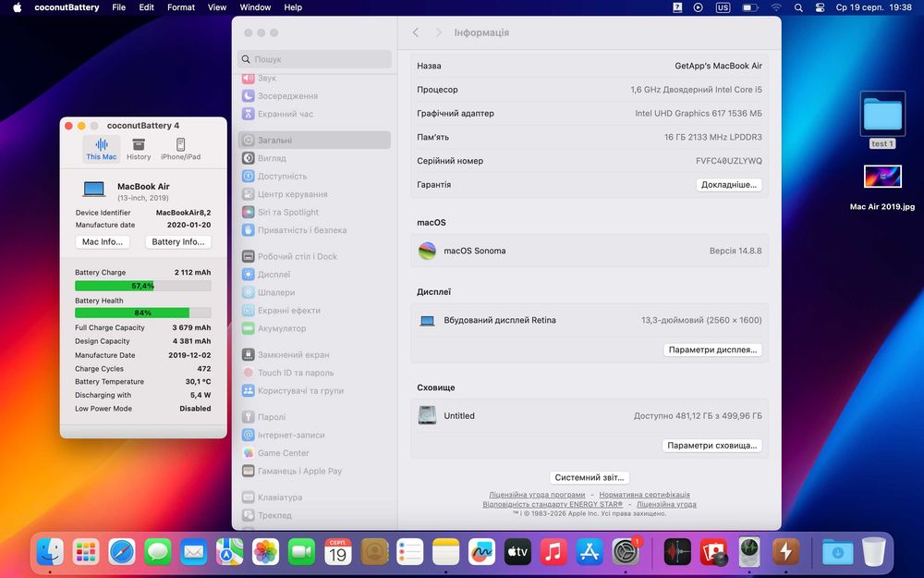924x578 pixels.
Task: Click the Battery Charge 57,4% bar
Action: point(142,286)
